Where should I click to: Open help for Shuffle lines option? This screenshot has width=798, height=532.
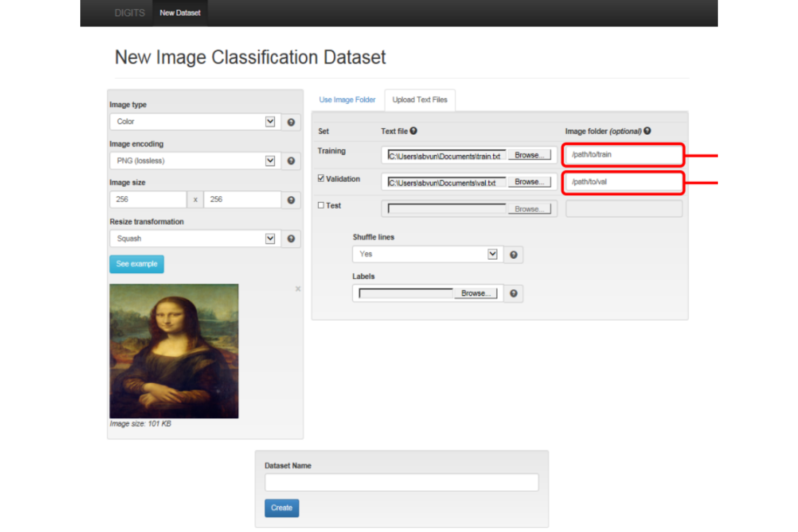(x=513, y=254)
